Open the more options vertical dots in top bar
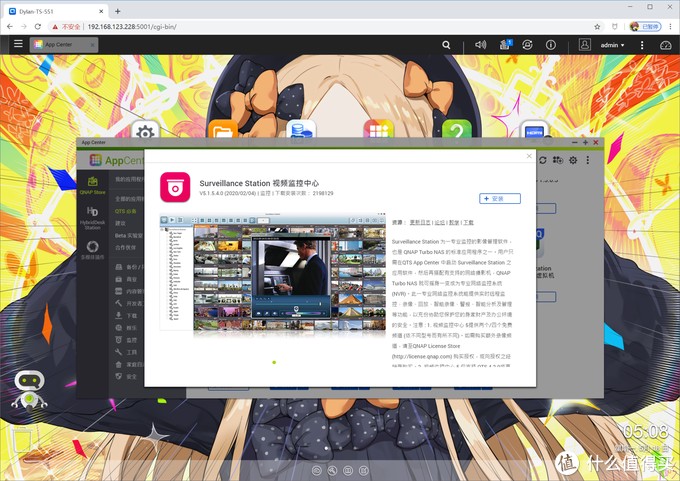The width and height of the screenshot is (680, 481). pyautogui.click(x=642, y=45)
